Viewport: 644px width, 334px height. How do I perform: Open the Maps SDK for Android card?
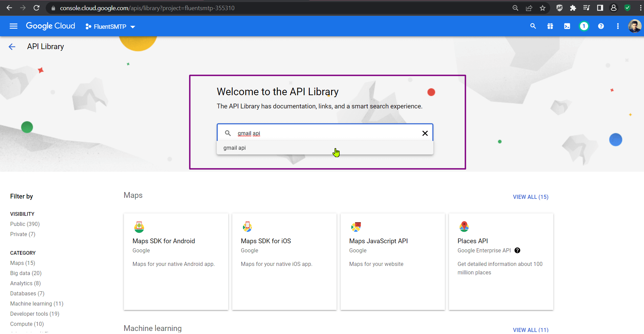[x=176, y=262]
